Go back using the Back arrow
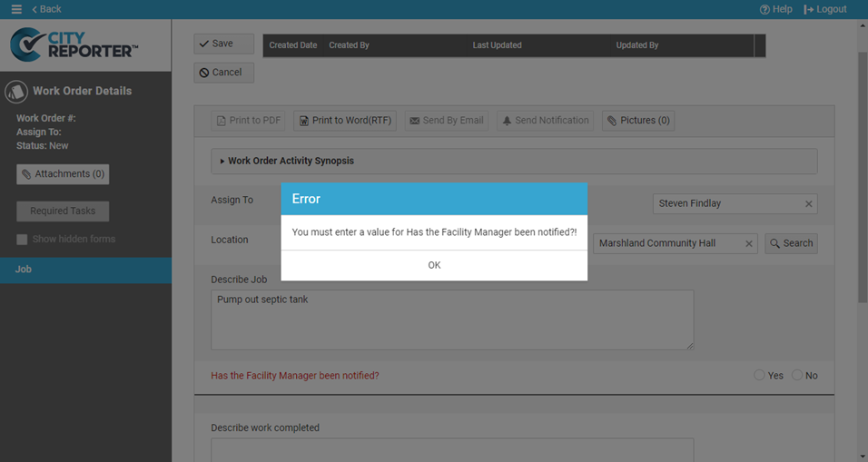 [46, 9]
